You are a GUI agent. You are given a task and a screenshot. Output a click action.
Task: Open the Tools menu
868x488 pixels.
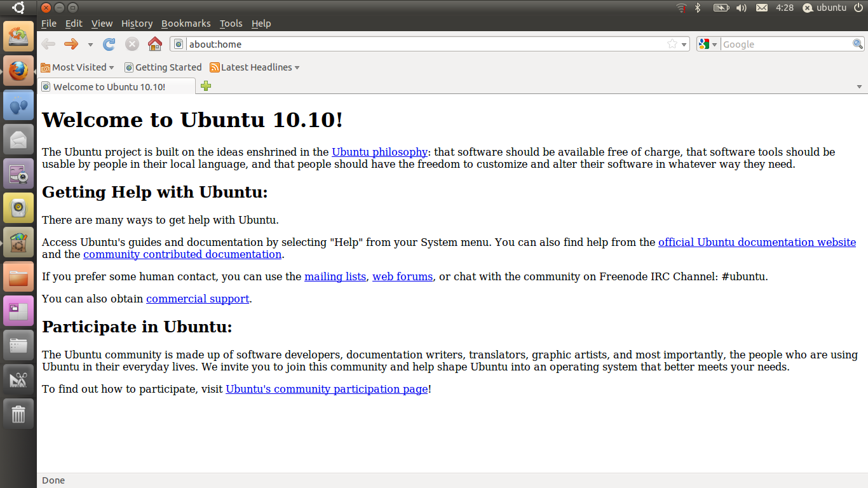tap(231, 24)
